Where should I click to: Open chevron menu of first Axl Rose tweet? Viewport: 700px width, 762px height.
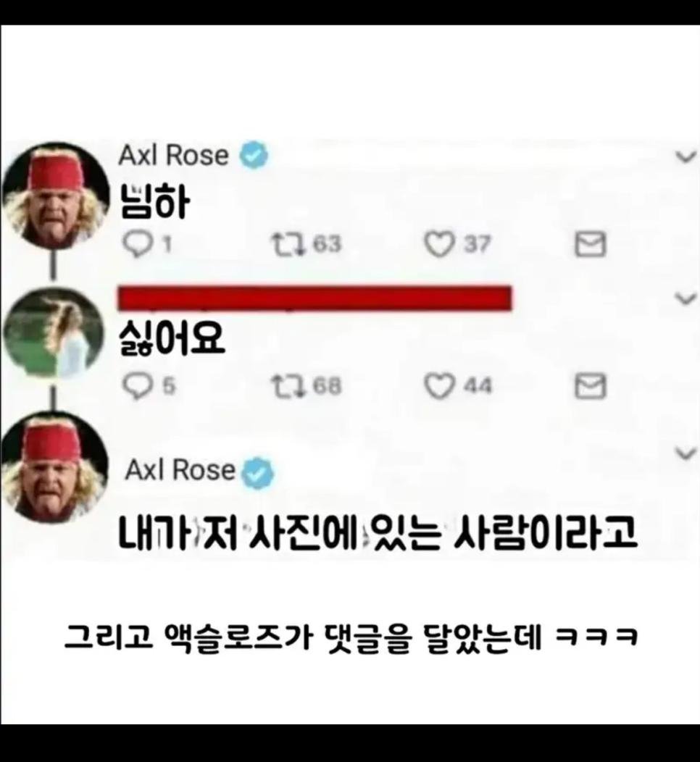click(x=686, y=157)
